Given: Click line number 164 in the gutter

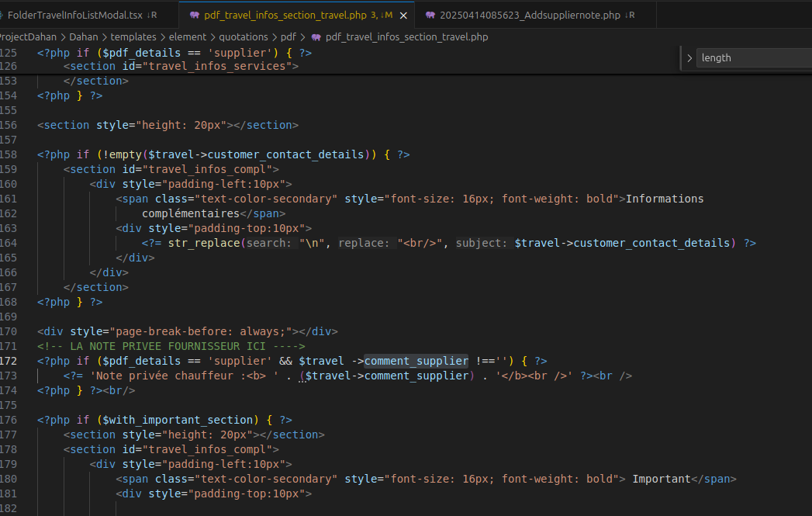Looking at the screenshot, I should [9, 244].
